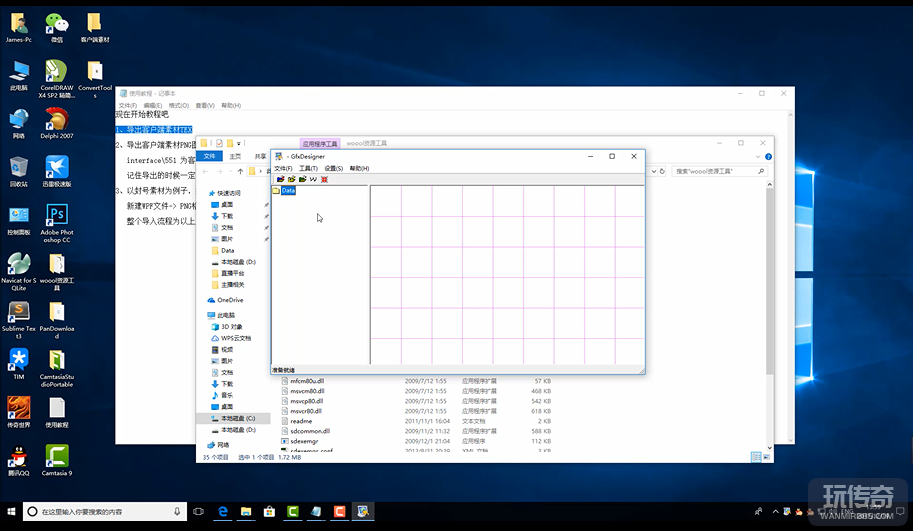Launch Camtasia 9 from the desktop
The height and width of the screenshot is (531, 913).
coord(57,456)
